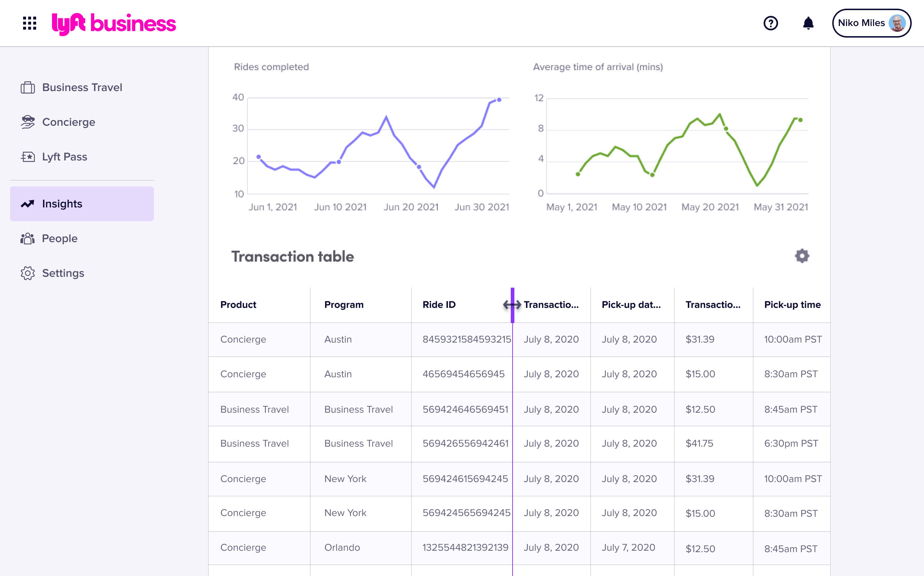924x576 pixels.
Task: Sort by Product column header
Action: pyautogui.click(x=238, y=305)
